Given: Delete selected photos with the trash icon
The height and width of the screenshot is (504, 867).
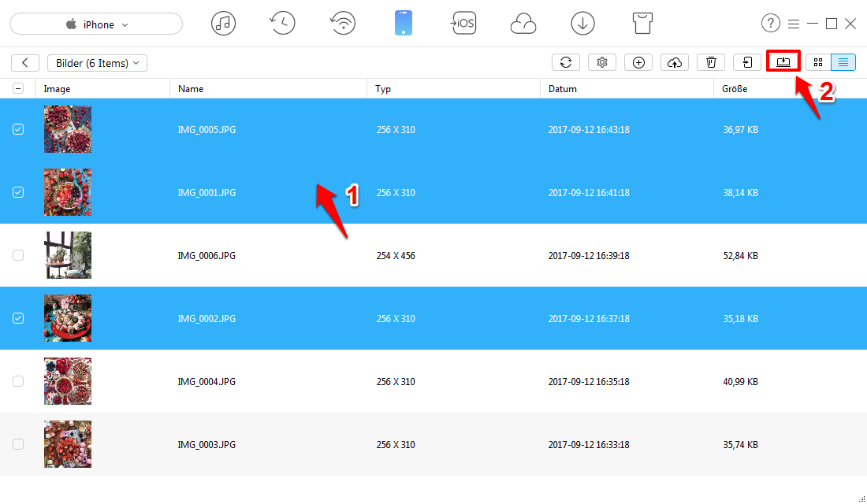Looking at the screenshot, I should 711,62.
